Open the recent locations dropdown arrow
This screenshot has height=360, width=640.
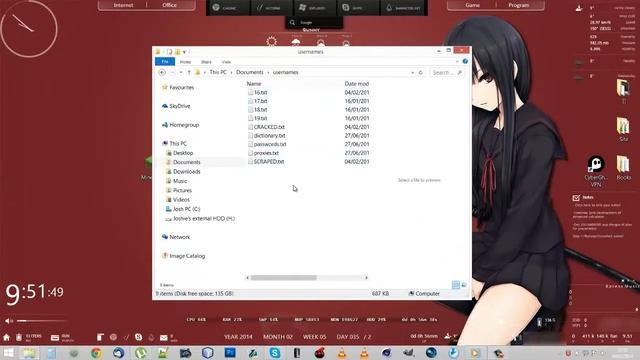(x=181, y=72)
